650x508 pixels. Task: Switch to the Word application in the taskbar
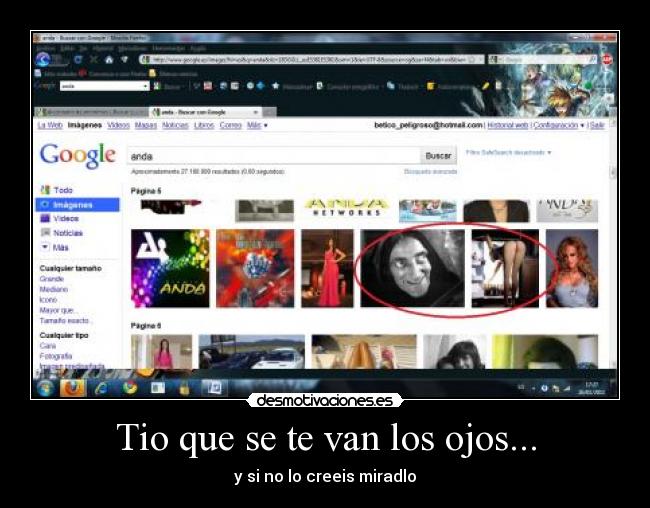[214, 388]
